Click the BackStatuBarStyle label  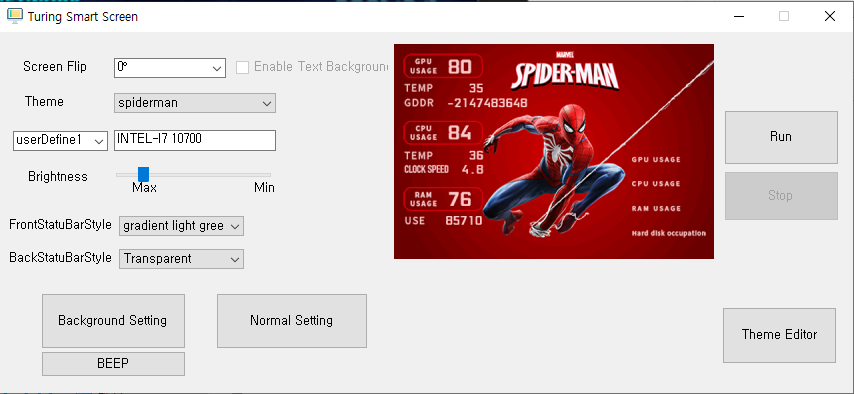pyautogui.click(x=60, y=257)
